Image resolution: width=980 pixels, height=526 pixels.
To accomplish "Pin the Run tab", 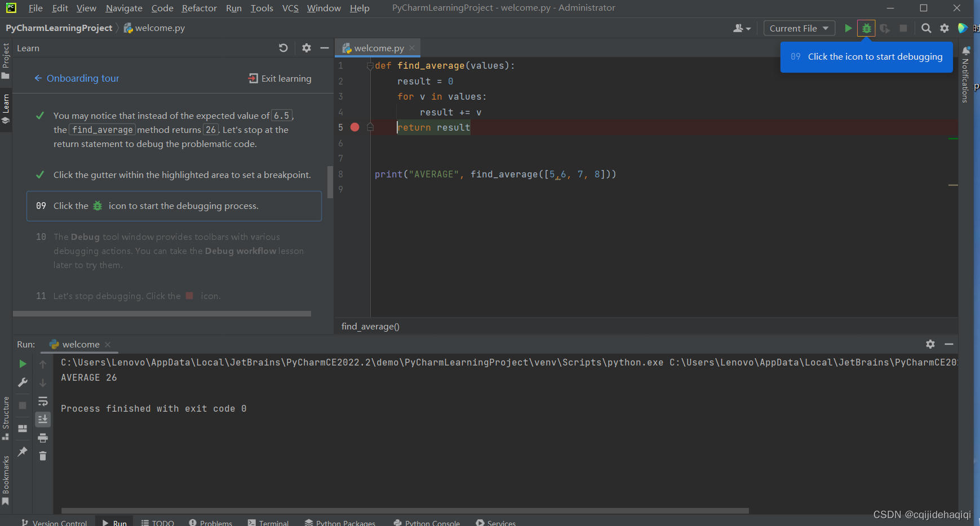I will coord(23,452).
